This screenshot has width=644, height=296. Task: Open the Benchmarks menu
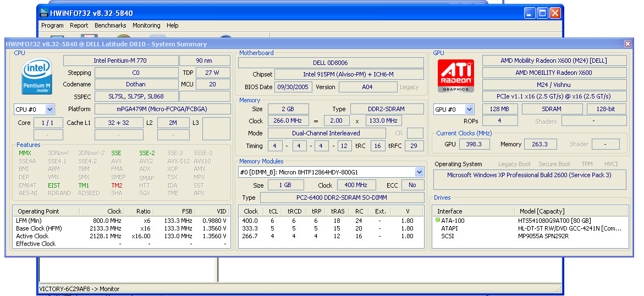(x=110, y=25)
